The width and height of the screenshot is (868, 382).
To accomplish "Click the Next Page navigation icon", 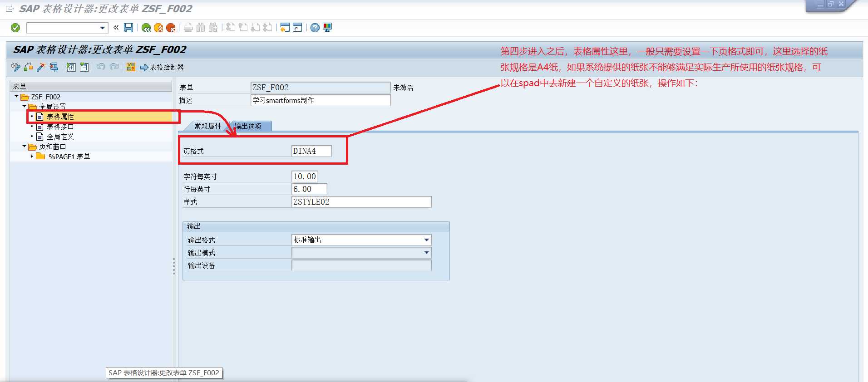I will pyautogui.click(x=255, y=28).
